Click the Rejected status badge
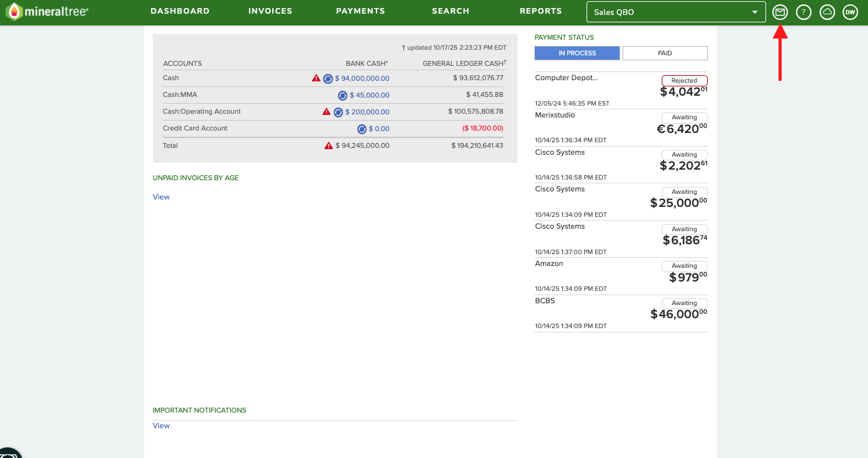868x458 pixels. click(x=684, y=81)
